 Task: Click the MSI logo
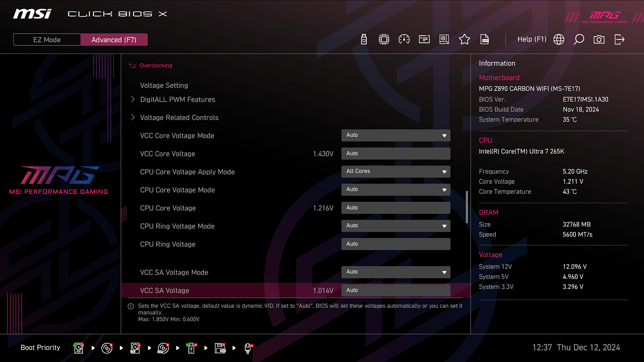32,14
